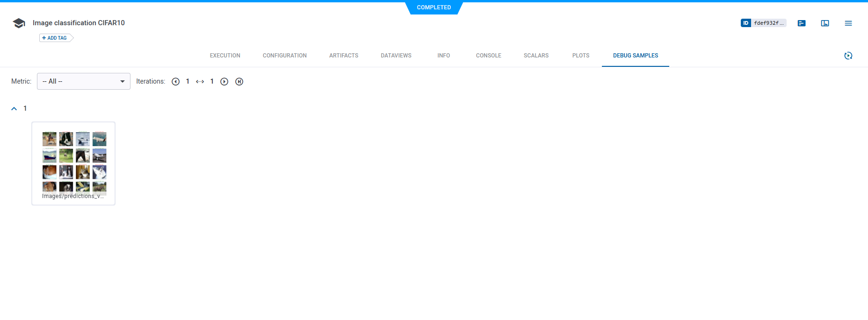
Task: Open the Artifacts tab
Action: click(x=344, y=56)
